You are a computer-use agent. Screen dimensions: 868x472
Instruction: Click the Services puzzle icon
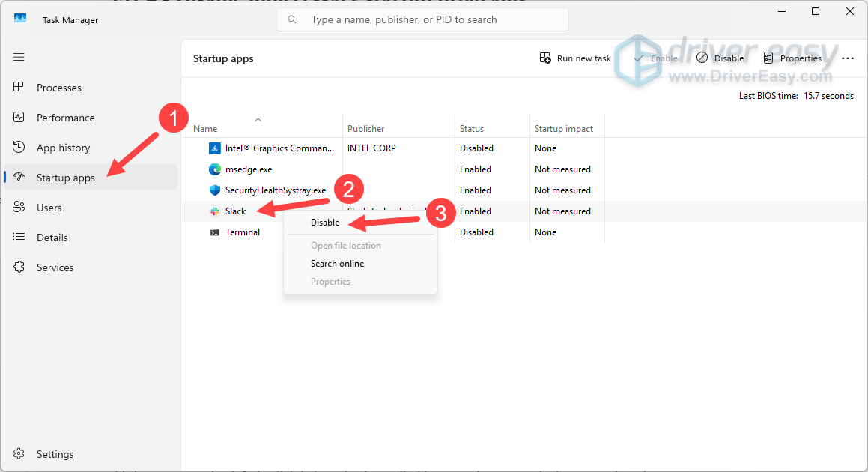(x=19, y=267)
